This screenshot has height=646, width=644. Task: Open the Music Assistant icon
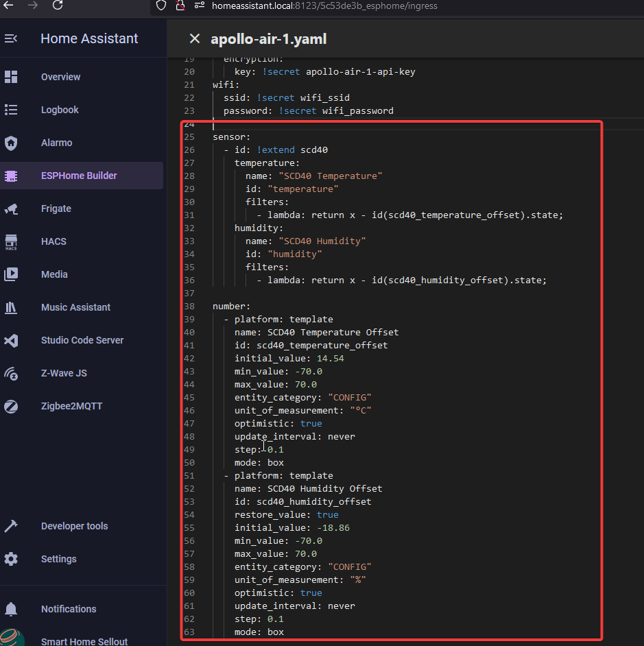(x=11, y=307)
